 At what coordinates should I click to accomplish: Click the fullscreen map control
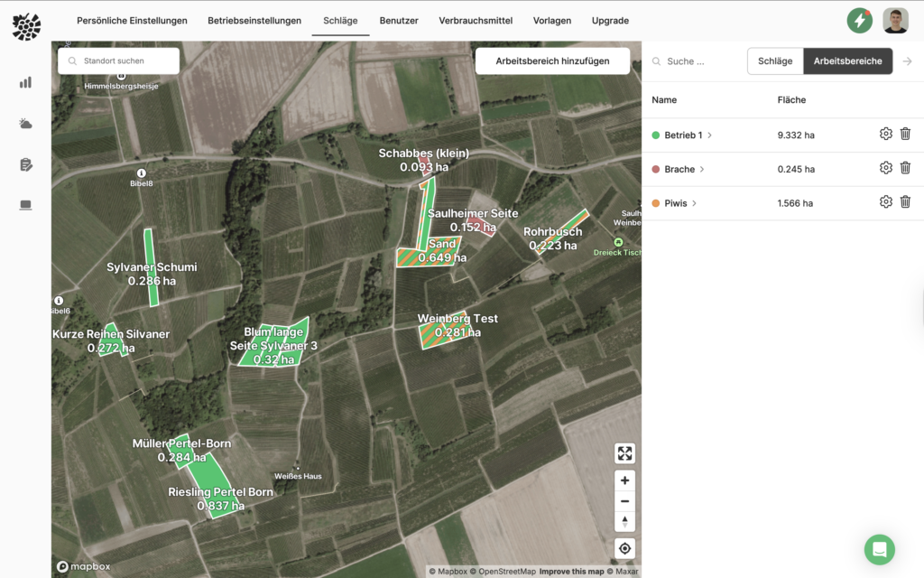[624, 453]
